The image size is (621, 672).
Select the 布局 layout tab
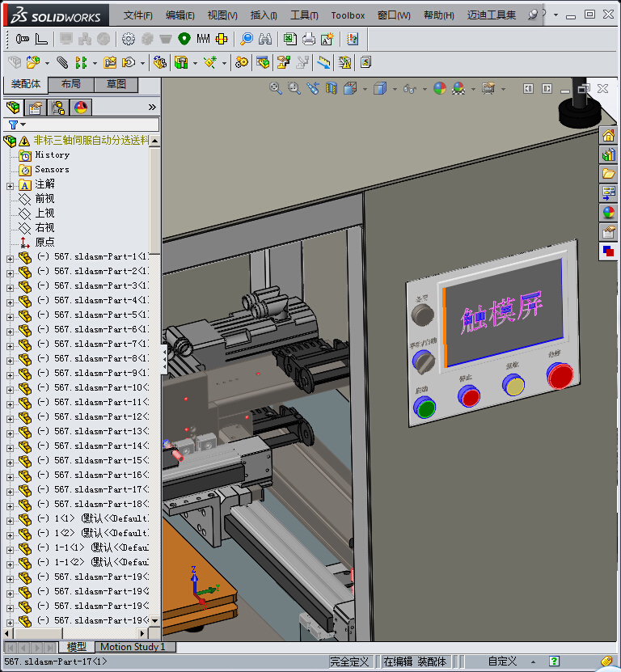click(70, 84)
